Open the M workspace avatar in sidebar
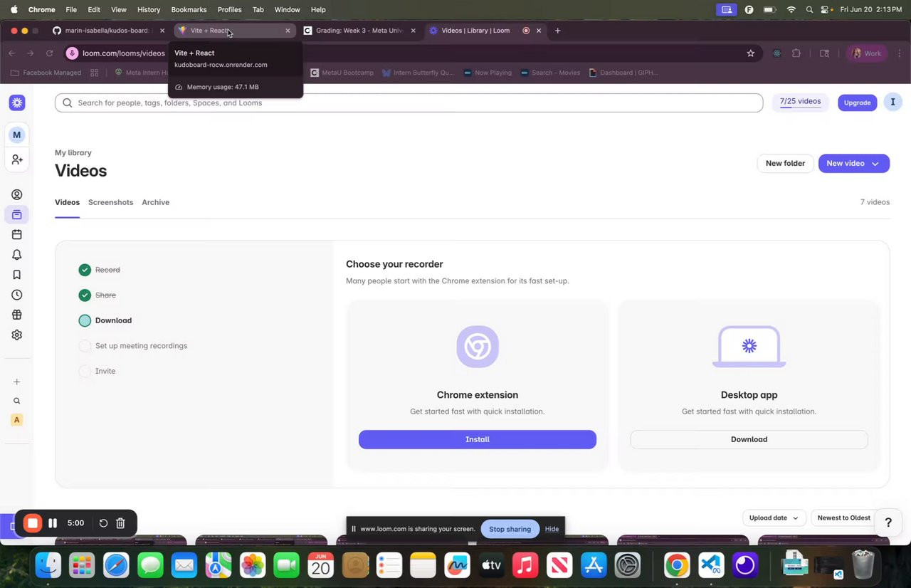The height and width of the screenshot is (588, 911). coord(17,135)
